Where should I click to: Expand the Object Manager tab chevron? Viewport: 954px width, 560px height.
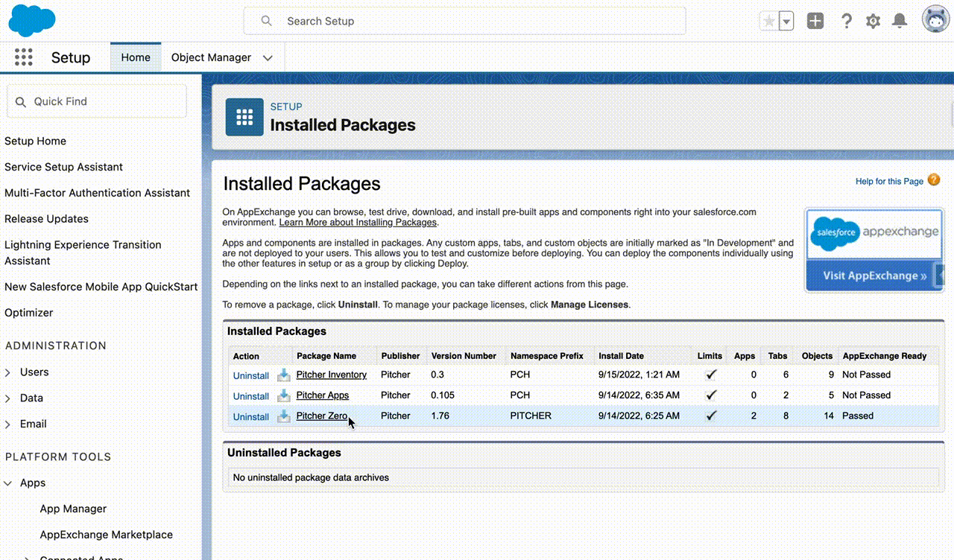[x=268, y=58]
